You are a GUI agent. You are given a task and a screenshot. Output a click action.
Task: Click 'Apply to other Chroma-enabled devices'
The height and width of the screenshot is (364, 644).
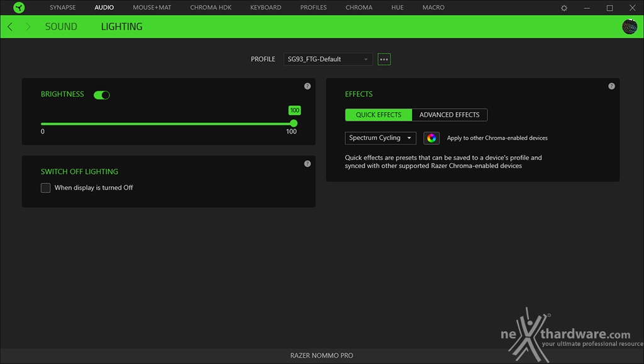point(497,138)
